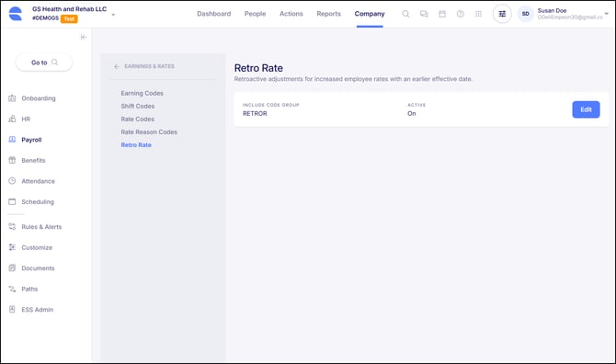This screenshot has width=616, height=364.
Task: Click the EARNINGS & RATES header label
Action: 149,66
